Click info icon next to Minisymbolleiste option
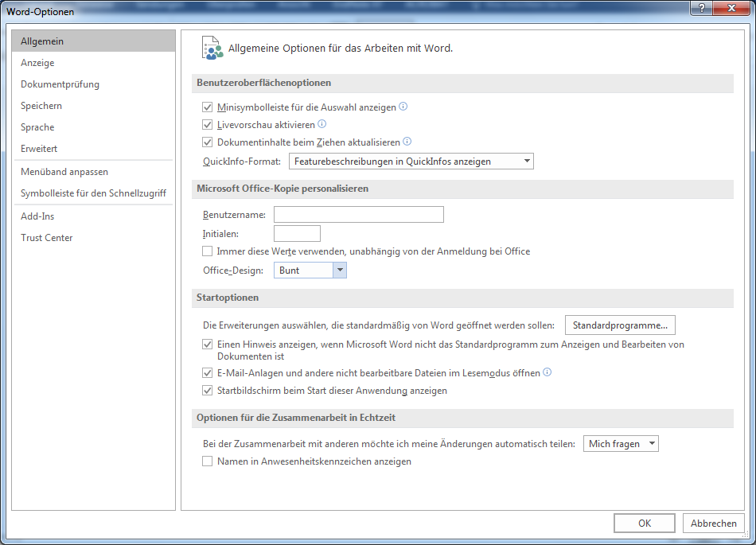Viewport: 756px width, 545px height. pos(403,107)
